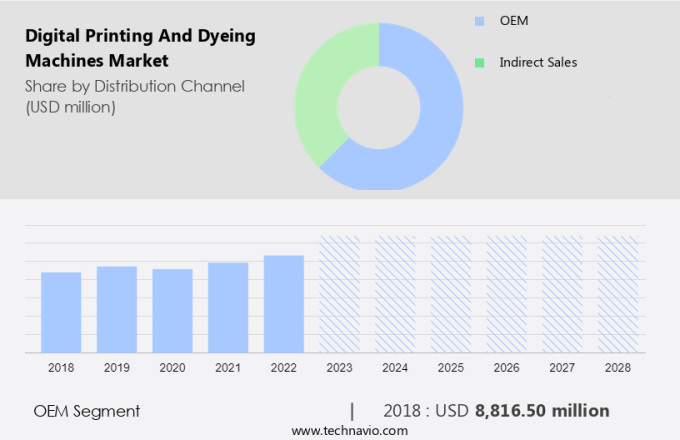Click the OEM Segment label at bottom

86,411
